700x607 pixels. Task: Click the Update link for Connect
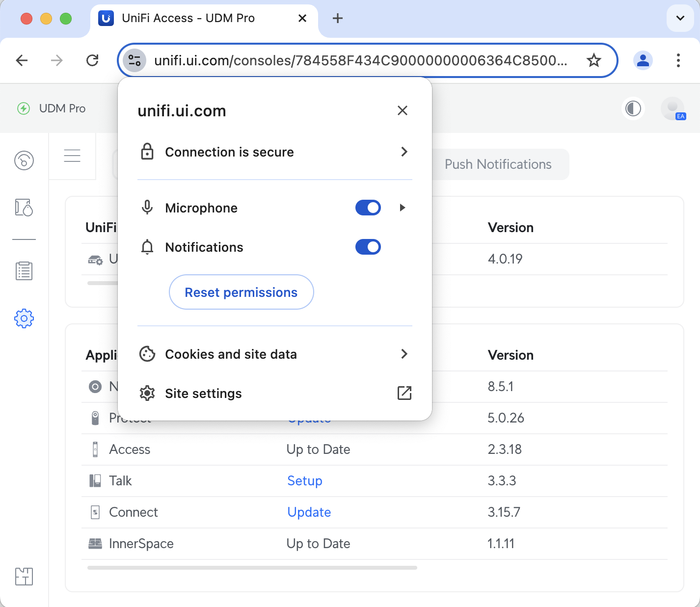click(x=309, y=512)
